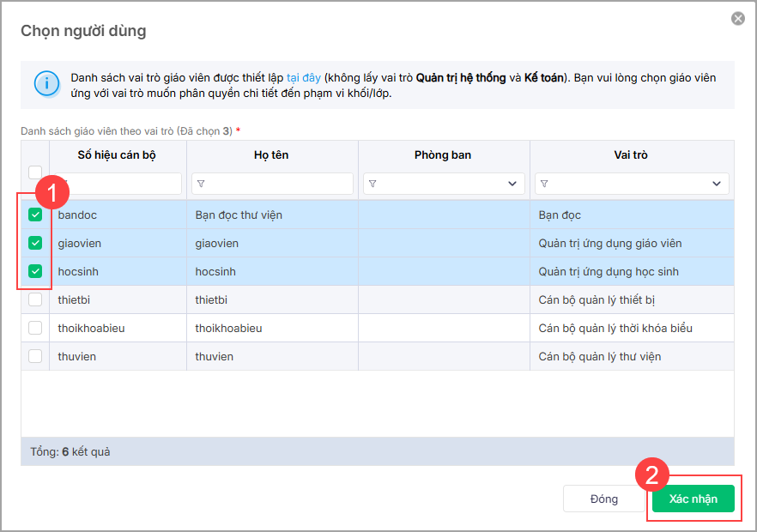Uncheck the giaovien row checkbox

35,243
